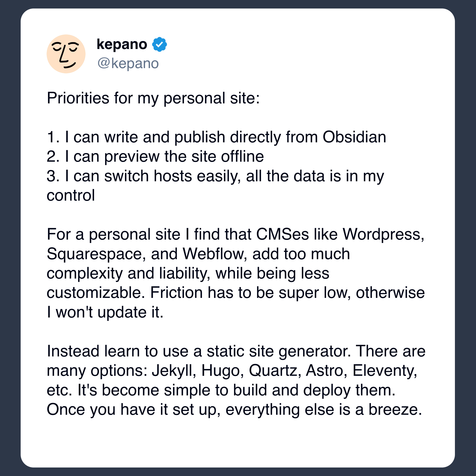Viewport: 476px width, 476px height.
Task: Click the word "Obsidian"
Action: pyautogui.click(x=354, y=137)
